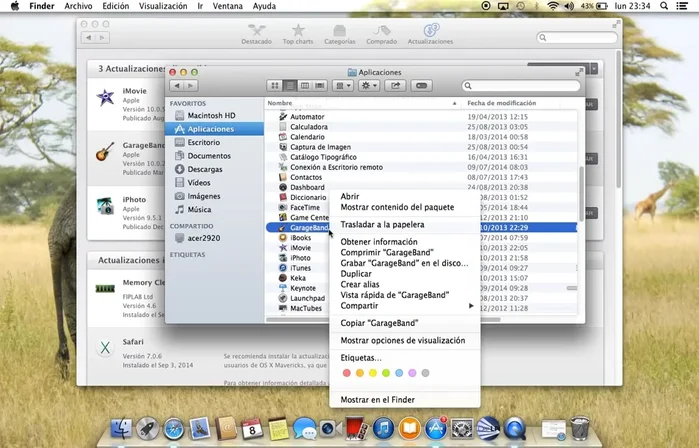This screenshot has height=448, width=699.
Task: Select Macintosh HD in the sidebar
Action: [211, 116]
